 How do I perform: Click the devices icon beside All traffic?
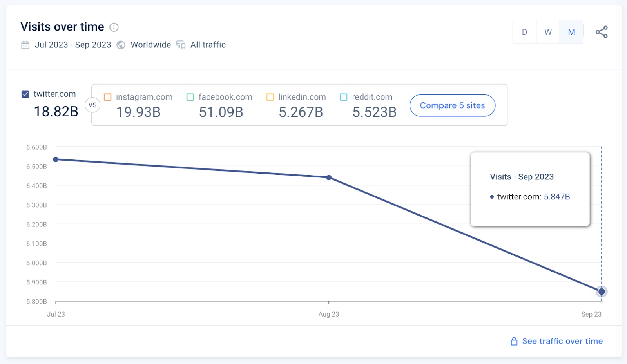181,45
